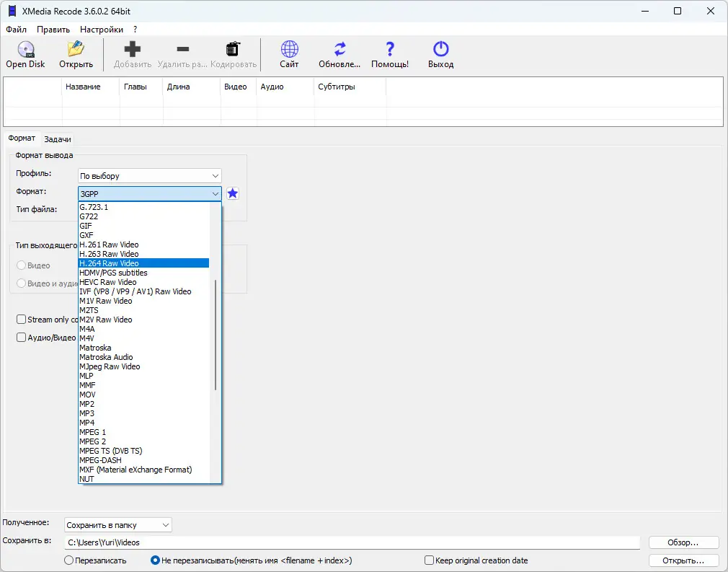Select M2TS in format list
Viewport: 728px width, 572px height.
[144, 310]
